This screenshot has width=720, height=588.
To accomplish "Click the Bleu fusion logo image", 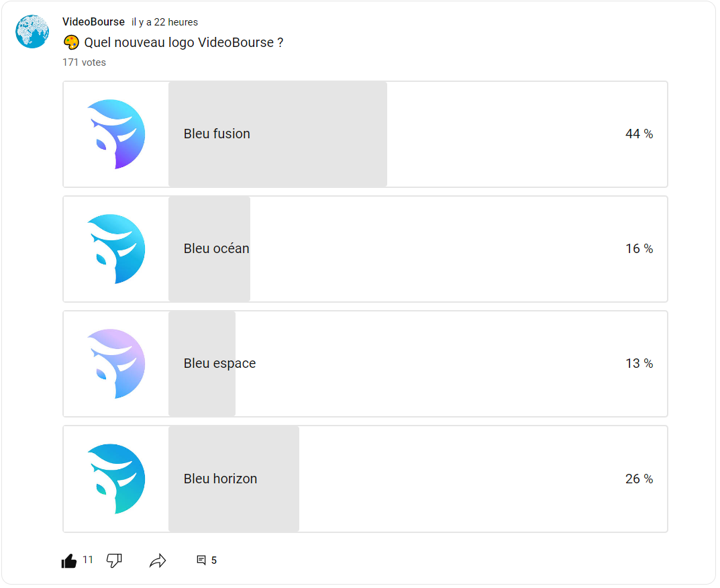I will 116,134.
